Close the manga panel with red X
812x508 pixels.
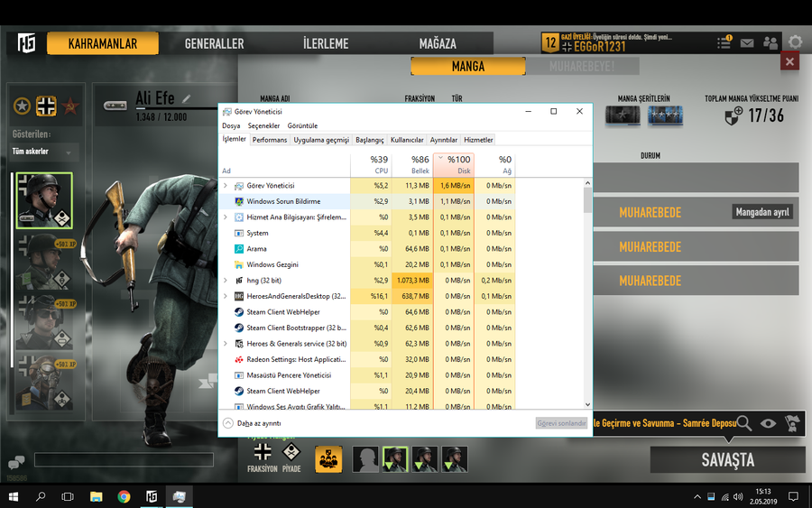789,62
